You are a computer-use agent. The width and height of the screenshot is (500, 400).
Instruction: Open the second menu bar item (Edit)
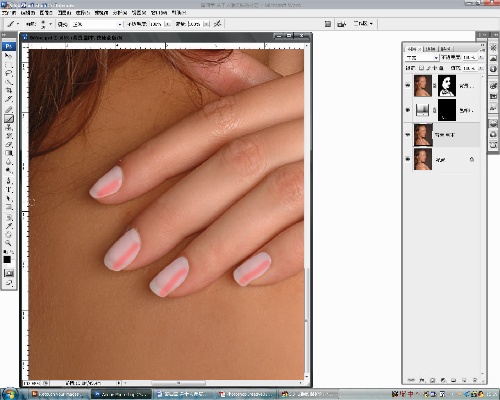[x=28, y=13]
